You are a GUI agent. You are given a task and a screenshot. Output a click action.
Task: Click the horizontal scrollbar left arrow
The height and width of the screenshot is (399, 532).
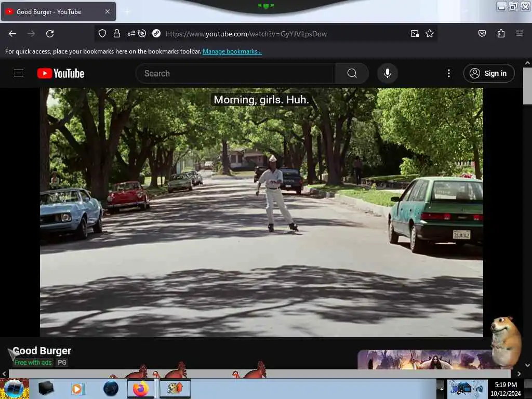4,374
